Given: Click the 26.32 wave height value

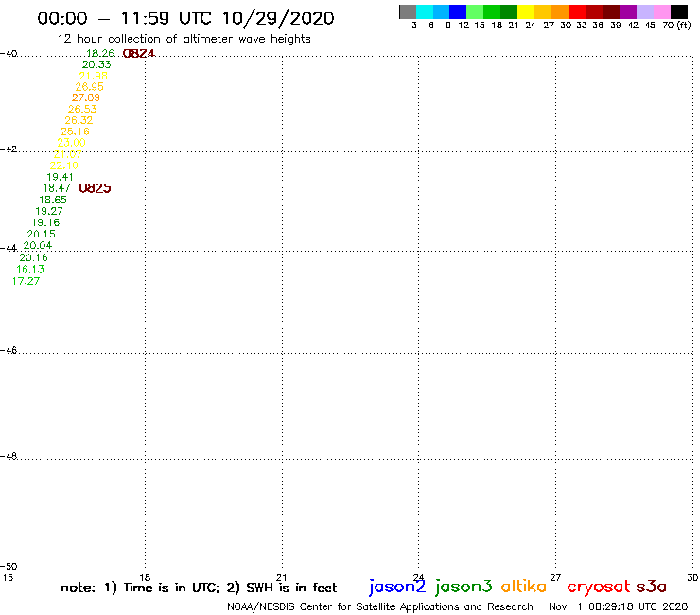Looking at the screenshot, I should [x=79, y=120].
